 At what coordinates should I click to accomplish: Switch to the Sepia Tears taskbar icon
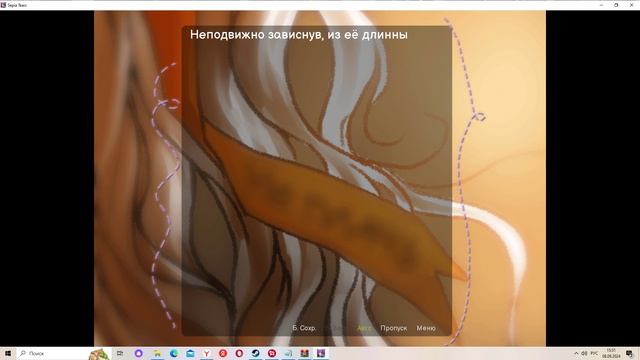[x=321, y=353]
